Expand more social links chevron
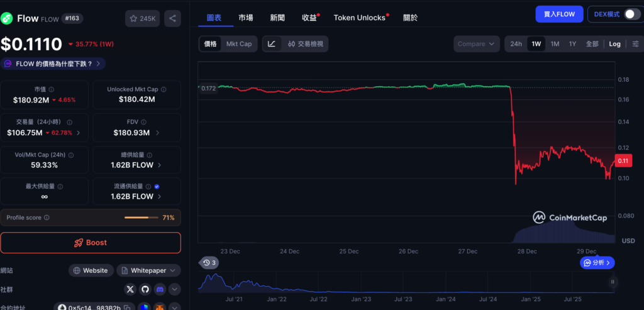The height and width of the screenshot is (310, 644). point(175,289)
